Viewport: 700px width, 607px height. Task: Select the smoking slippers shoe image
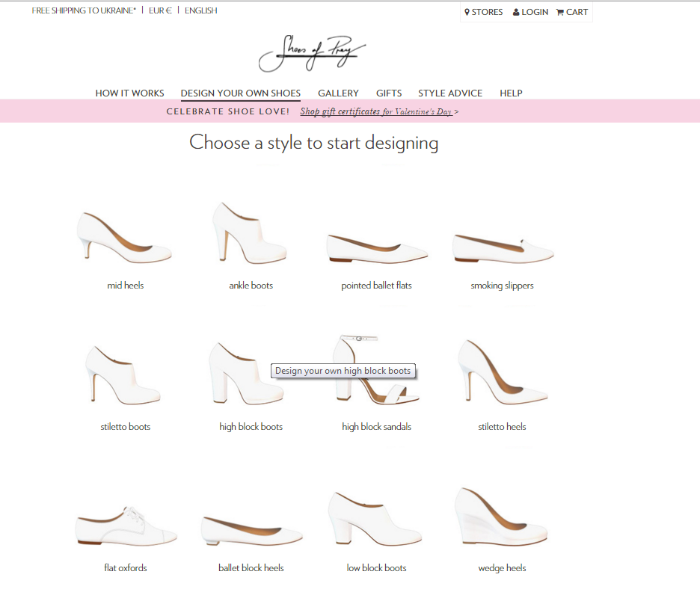(x=503, y=248)
